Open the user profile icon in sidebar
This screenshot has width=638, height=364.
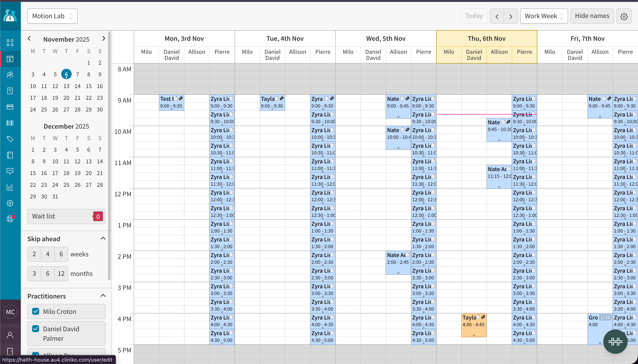10,335
